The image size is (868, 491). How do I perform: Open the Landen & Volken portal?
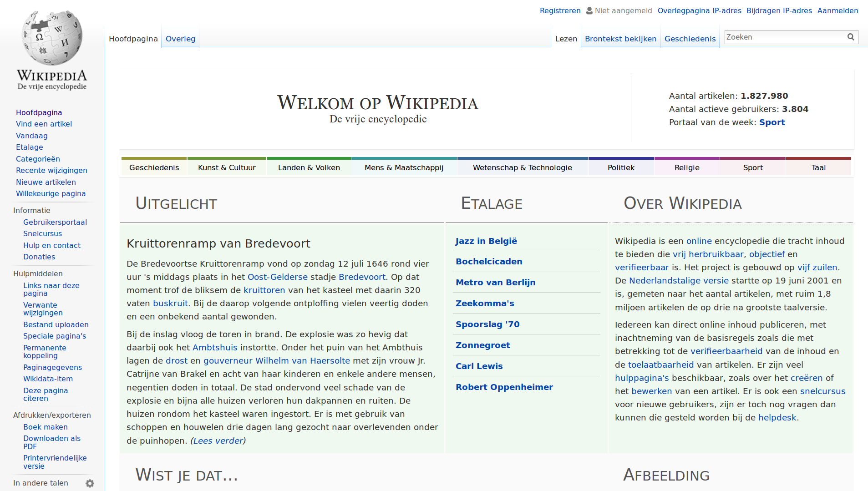click(x=309, y=167)
